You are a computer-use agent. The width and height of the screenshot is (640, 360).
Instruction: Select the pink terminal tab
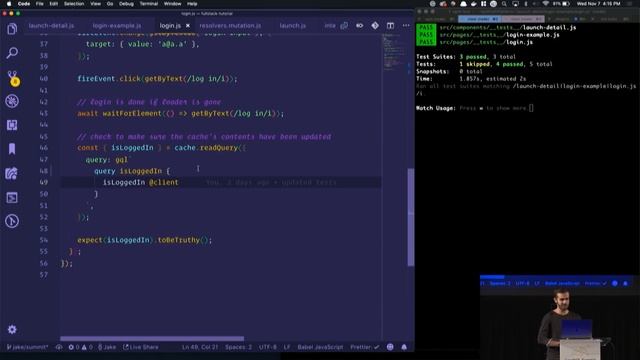[x=523, y=19]
